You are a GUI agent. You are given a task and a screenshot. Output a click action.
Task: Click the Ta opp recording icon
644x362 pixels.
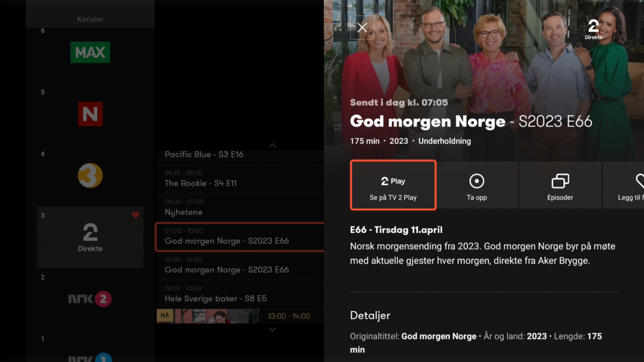[x=476, y=185]
